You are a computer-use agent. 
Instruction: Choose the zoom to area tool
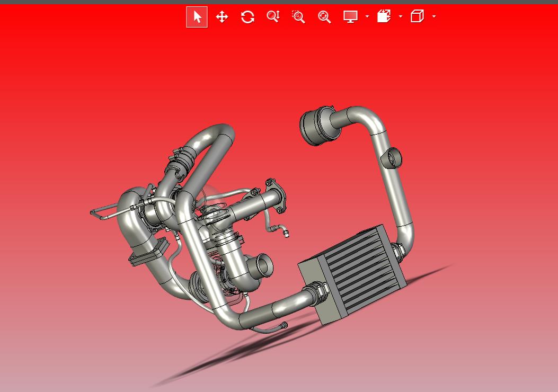pyautogui.click(x=298, y=17)
